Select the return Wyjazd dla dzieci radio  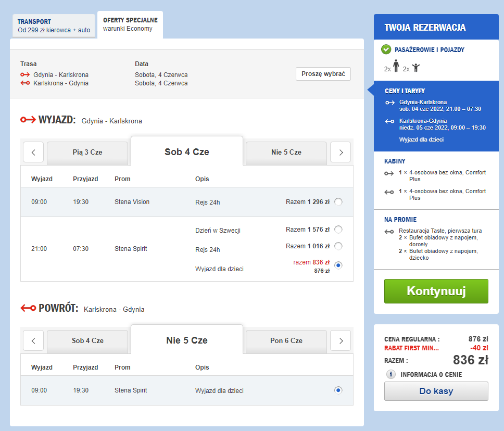[x=338, y=390]
